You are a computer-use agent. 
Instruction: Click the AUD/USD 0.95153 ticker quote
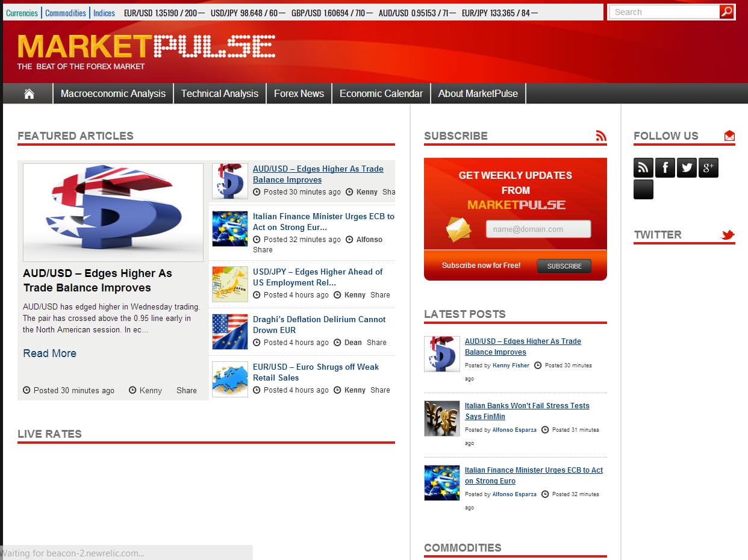[x=417, y=13]
